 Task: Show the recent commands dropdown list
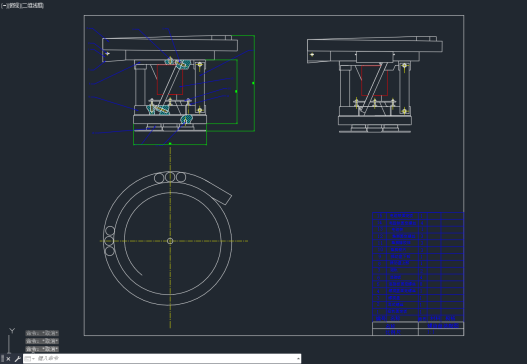click(30, 359)
